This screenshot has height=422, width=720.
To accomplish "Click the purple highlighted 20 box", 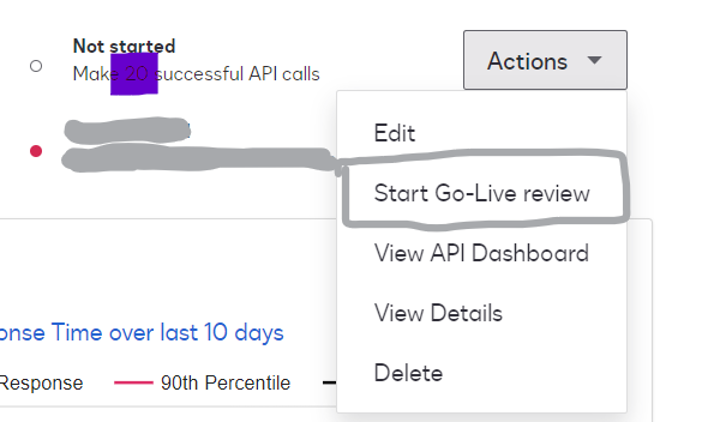I will [x=134, y=74].
